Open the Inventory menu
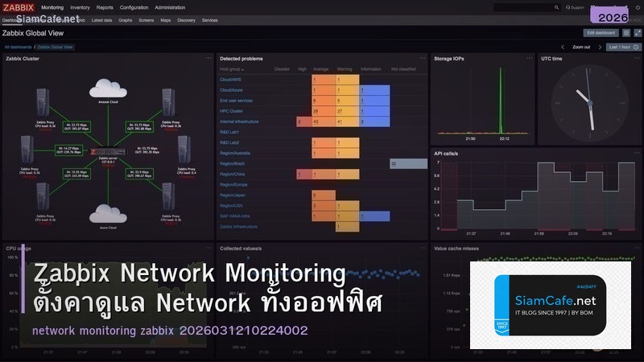This screenshot has height=362, width=644. [x=80, y=7]
